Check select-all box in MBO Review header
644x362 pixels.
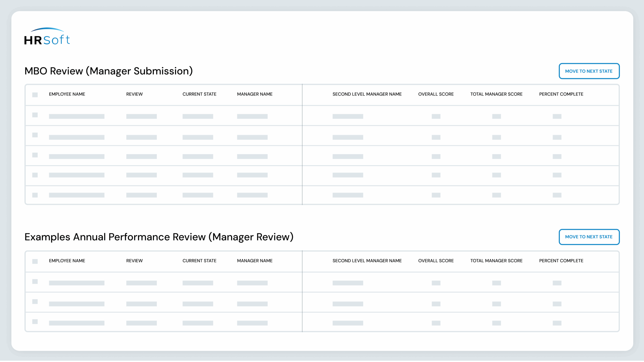pos(35,95)
